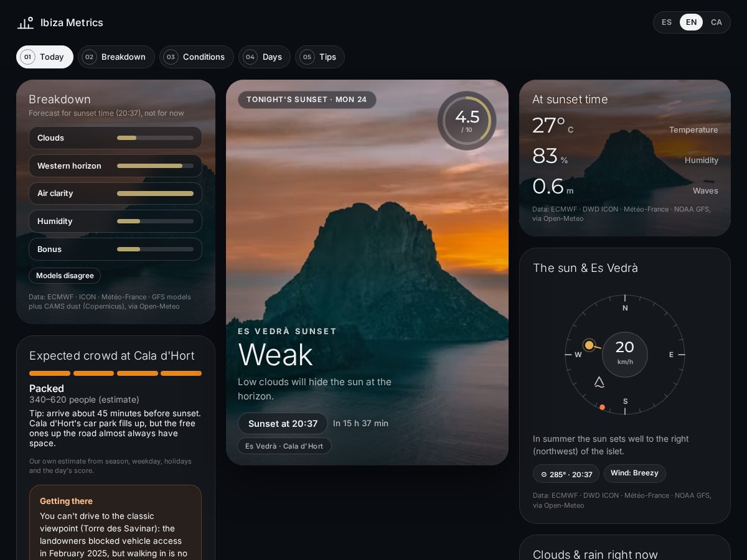Click the Es Vedrà · Cala d'Hort chip

[284, 446]
